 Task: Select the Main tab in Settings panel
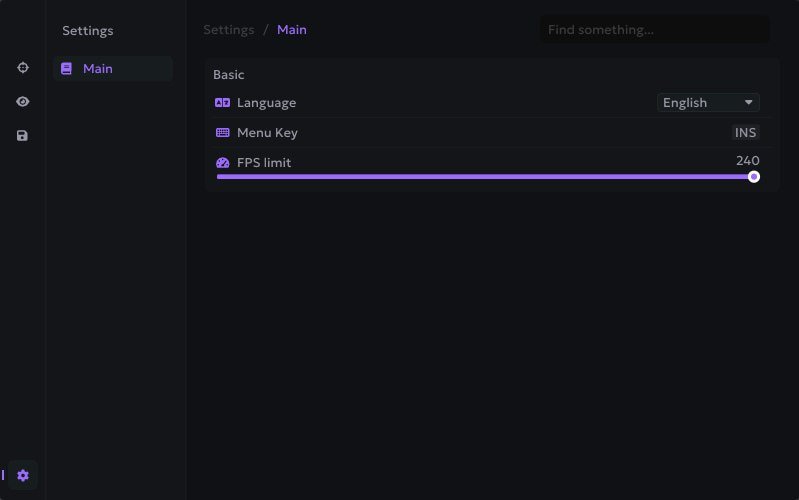pyautogui.click(x=112, y=69)
